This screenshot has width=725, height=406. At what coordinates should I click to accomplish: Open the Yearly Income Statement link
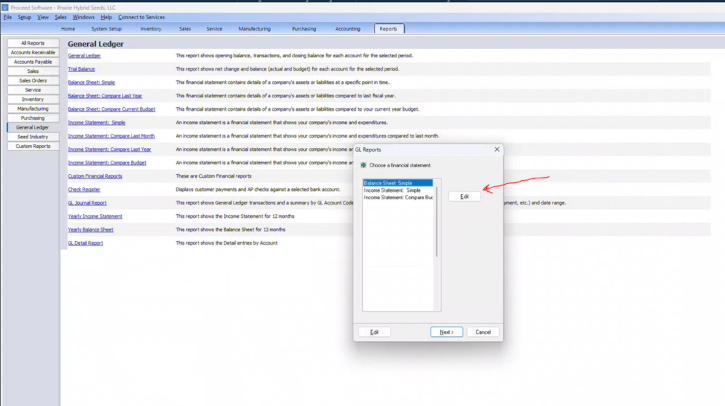[95, 216]
